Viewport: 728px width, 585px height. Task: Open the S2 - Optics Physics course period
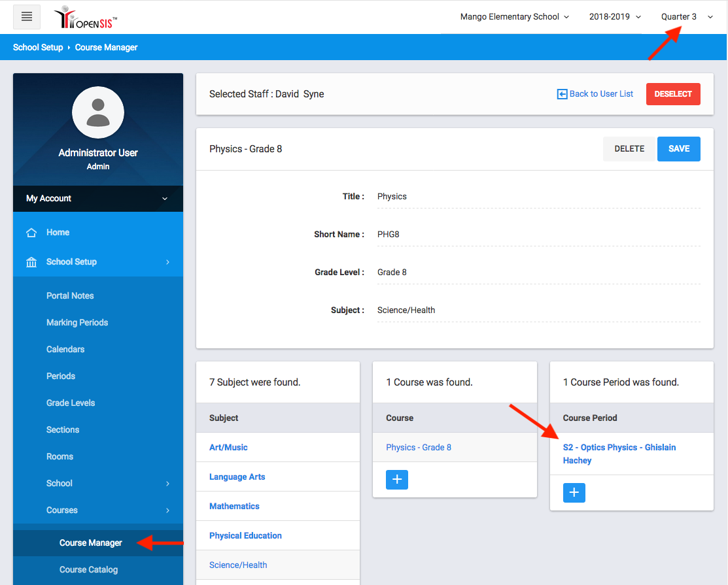(x=619, y=454)
